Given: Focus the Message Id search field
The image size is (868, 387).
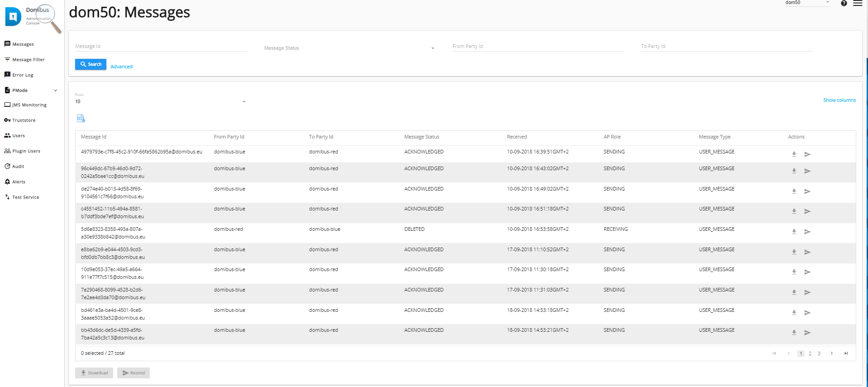Looking at the screenshot, I should [x=160, y=46].
